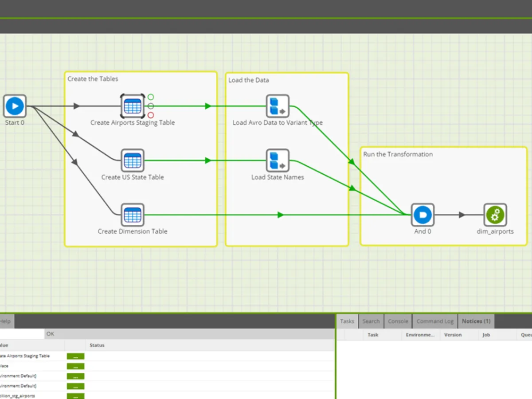Open editor for the first Environment Default value
The image size is (532, 399).
pyautogui.click(x=75, y=376)
